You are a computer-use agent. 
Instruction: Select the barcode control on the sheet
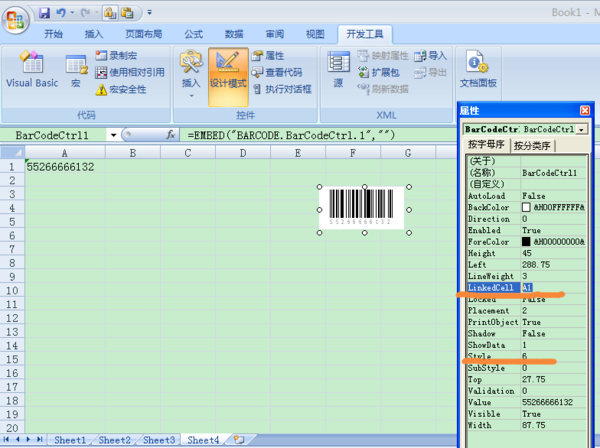[362, 208]
